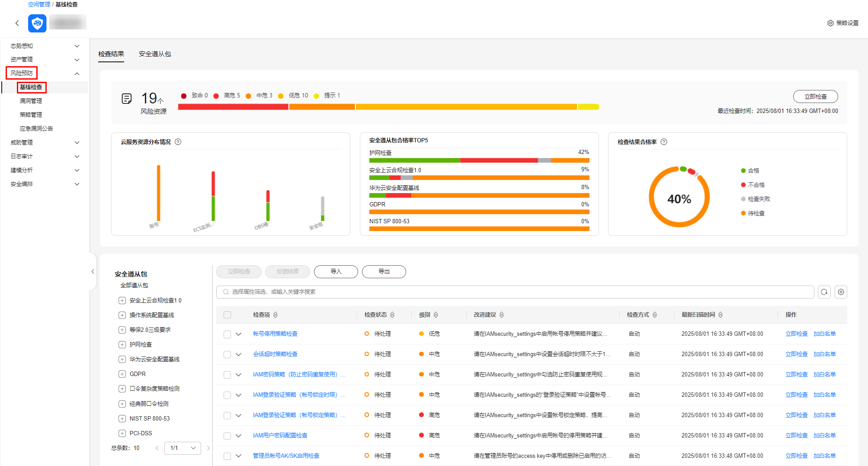Viewport: 868px width, 466px height.
Task: Click the 导入 button
Action: (336, 271)
